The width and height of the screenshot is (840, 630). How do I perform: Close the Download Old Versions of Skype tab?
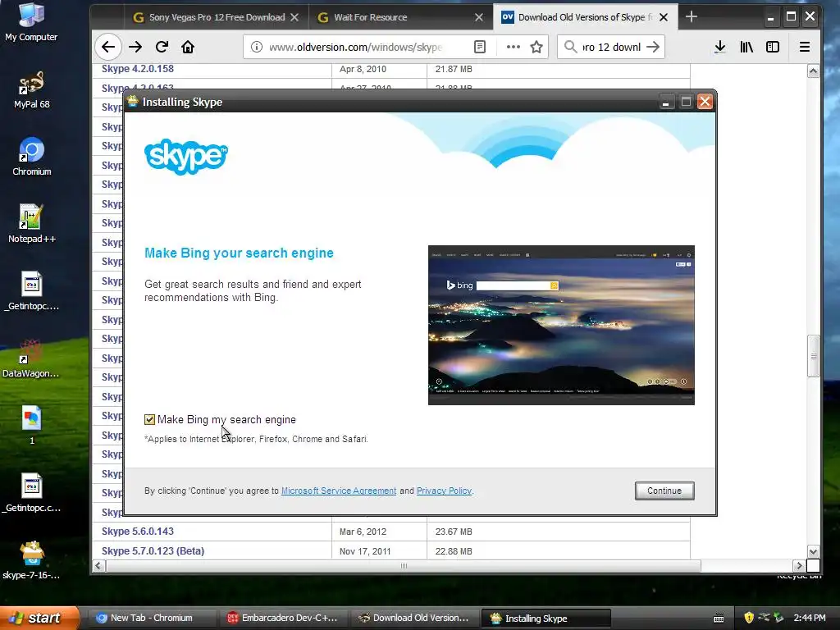(x=664, y=17)
